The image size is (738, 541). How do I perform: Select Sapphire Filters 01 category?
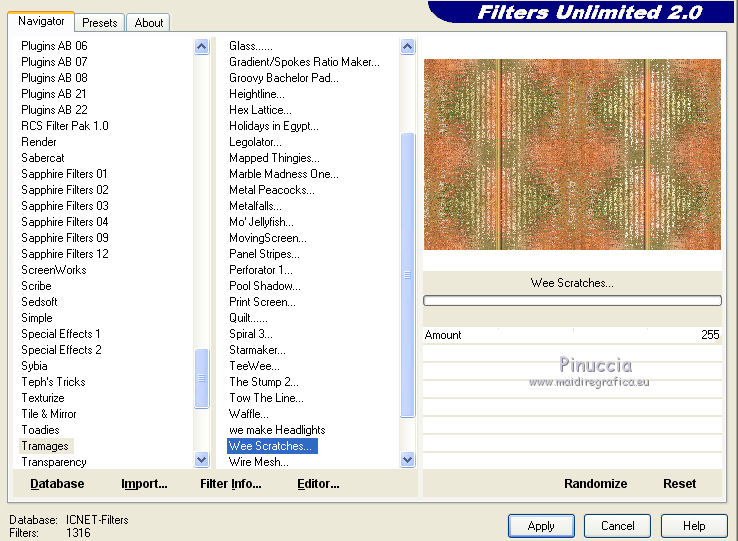pos(64,174)
